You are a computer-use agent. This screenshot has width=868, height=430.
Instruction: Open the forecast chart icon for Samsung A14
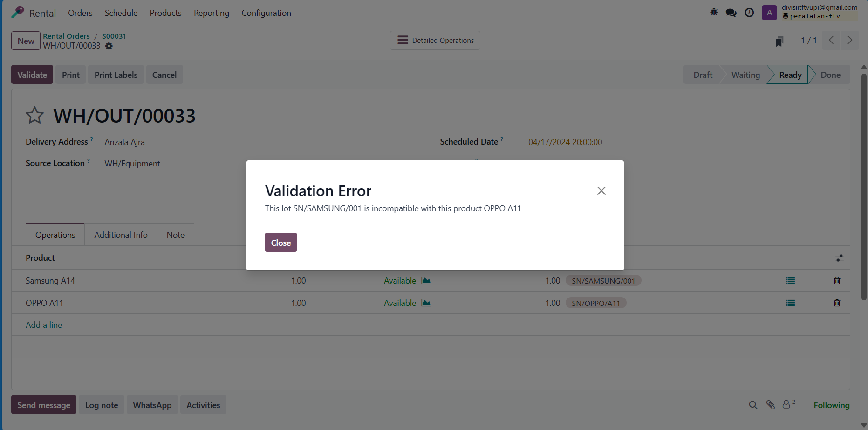coord(426,281)
